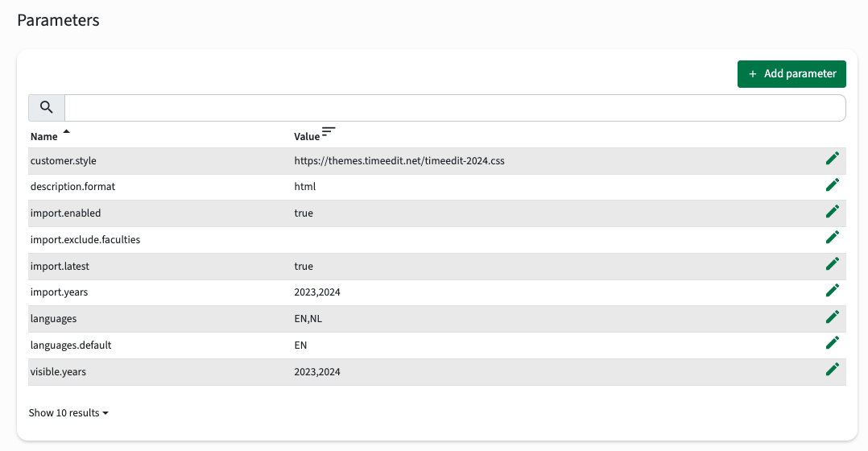Select the import.exclude.faculties name cell
868x451 pixels.
(x=85, y=240)
